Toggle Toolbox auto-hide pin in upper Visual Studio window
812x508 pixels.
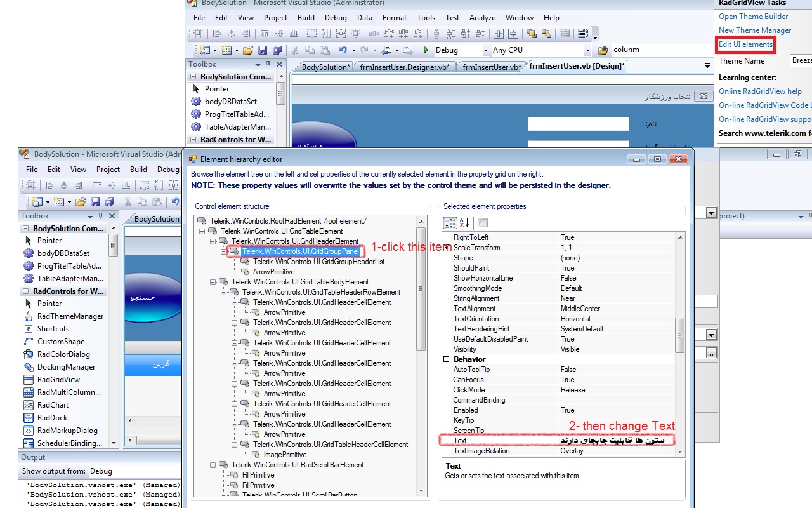[268, 64]
